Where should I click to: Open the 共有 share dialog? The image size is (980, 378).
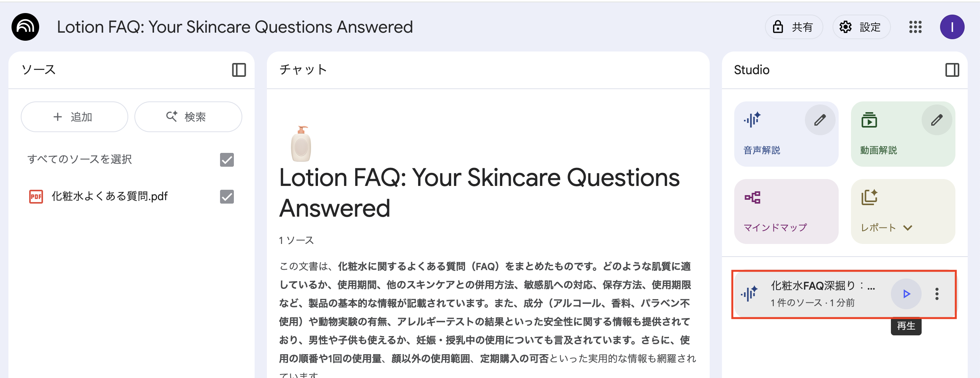coord(794,27)
